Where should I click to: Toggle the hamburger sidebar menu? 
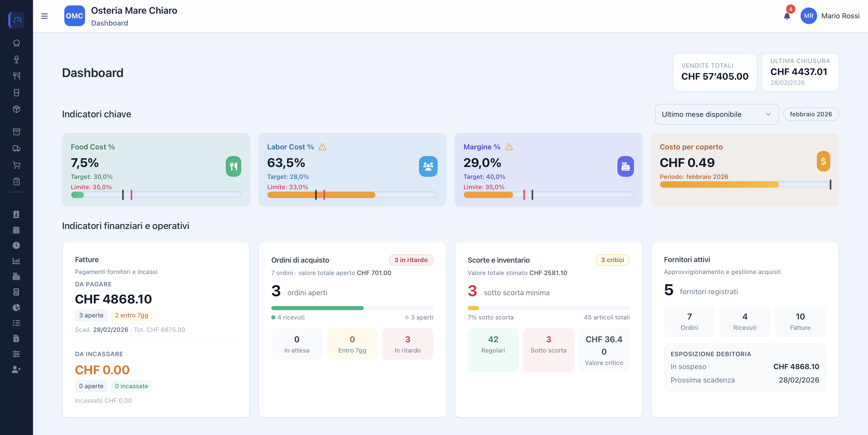(44, 16)
